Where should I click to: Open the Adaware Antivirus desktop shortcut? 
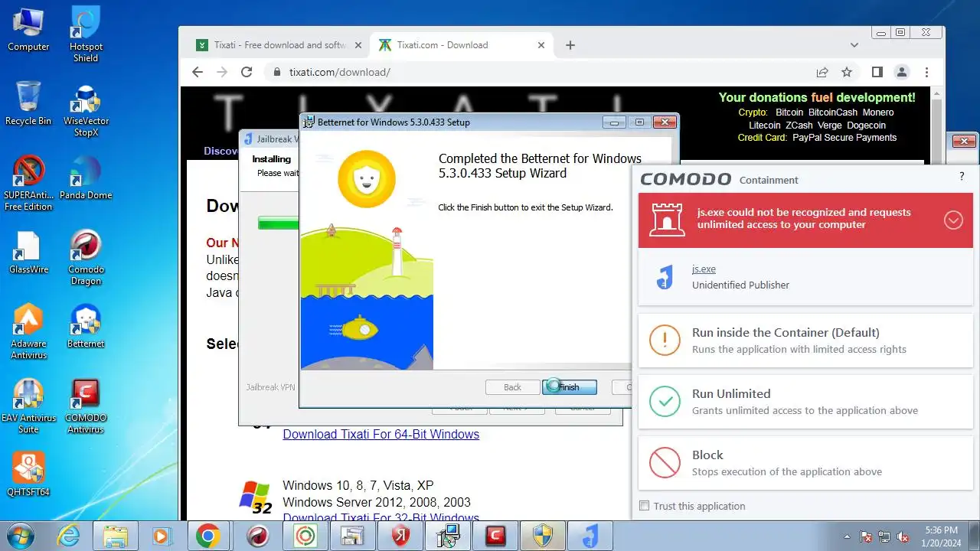coord(28,332)
